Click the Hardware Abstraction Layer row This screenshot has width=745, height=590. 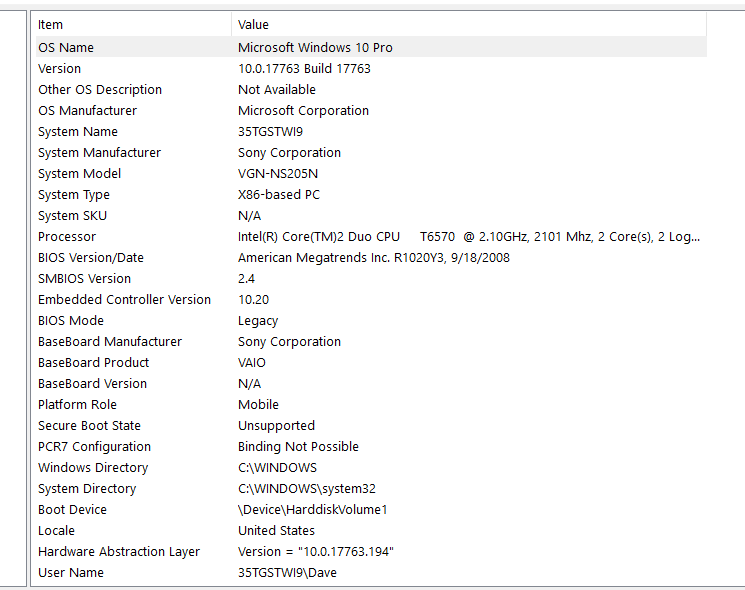tap(119, 551)
